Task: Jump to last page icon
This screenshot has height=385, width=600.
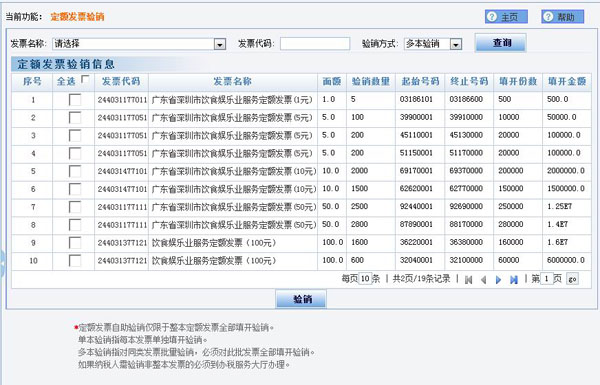Action: [514, 280]
